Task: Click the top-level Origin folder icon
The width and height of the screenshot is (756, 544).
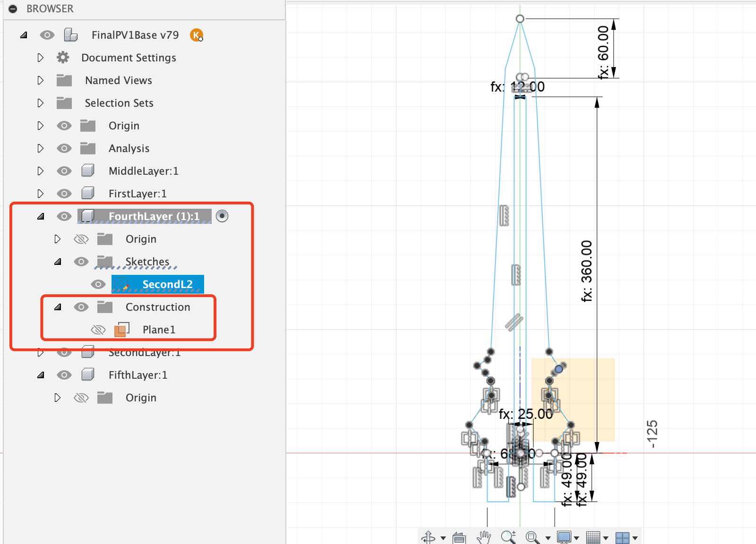Action: coord(88,126)
